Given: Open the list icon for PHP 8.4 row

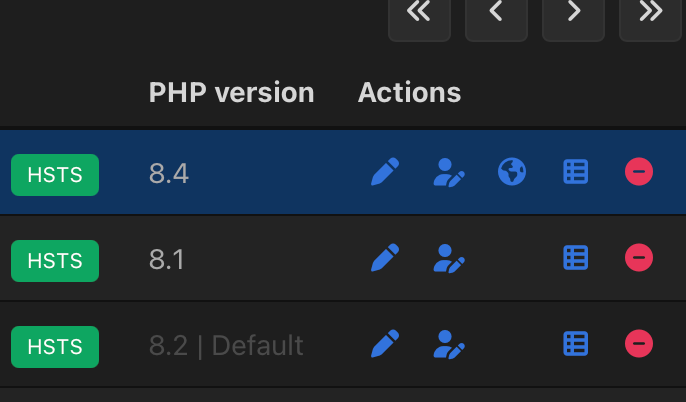Looking at the screenshot, I should tap(575, 173).
